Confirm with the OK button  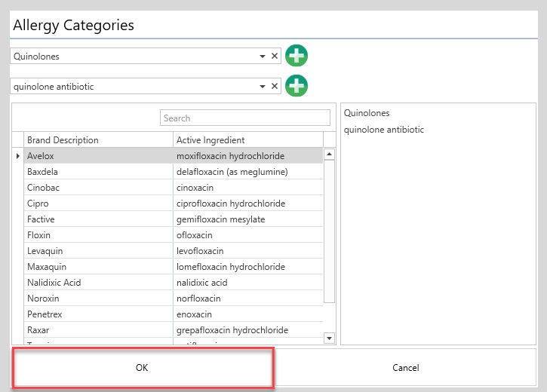tap(143, 368)
